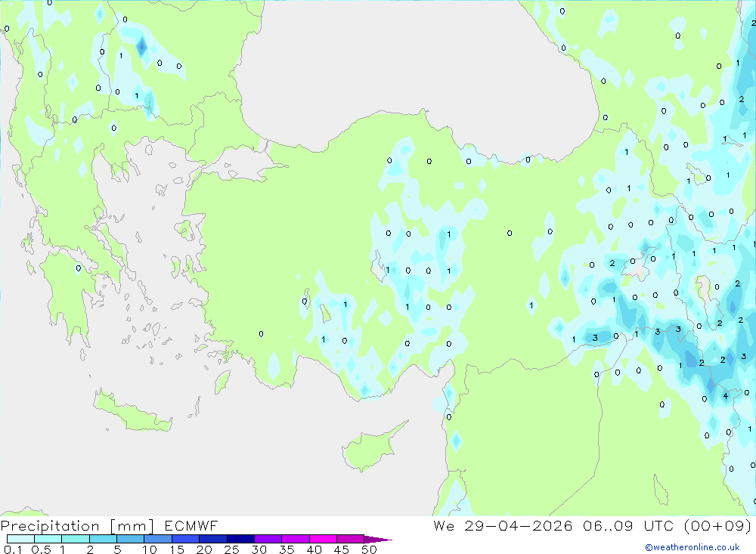Click the 0.5–1 mm legend swatch
The height and width of the screenshot is (554, 756).
tap(48, 539)
